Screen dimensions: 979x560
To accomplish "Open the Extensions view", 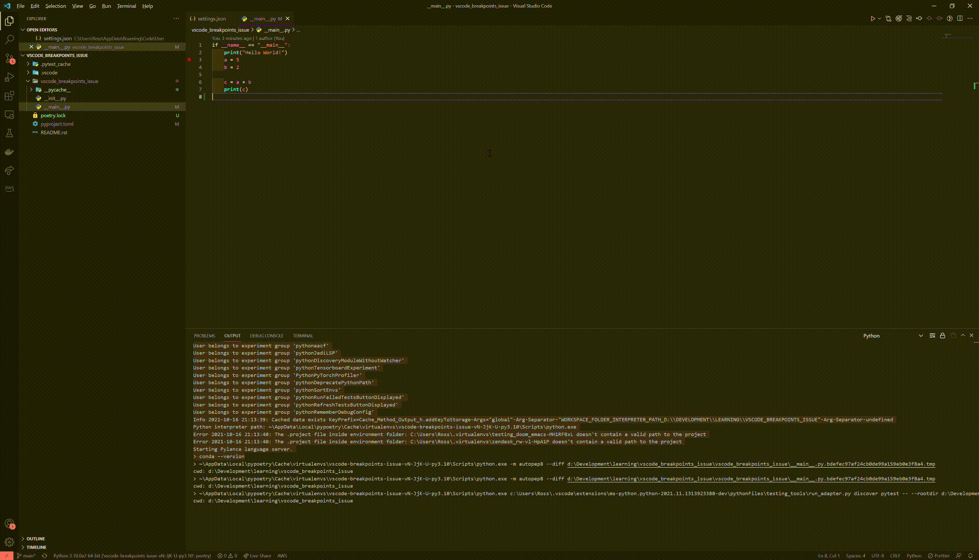I will pos(9,96).
